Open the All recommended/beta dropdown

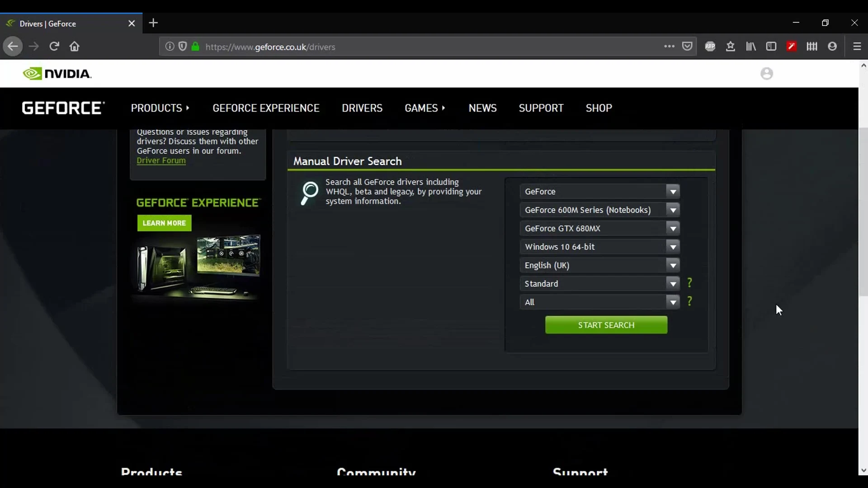click(599, 302)
